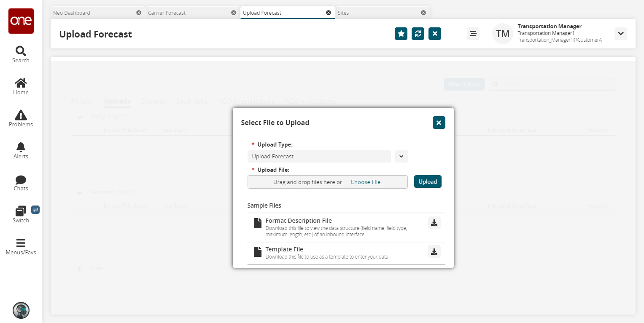
Task: Select the Uploads tab
Action: point(117,101)
